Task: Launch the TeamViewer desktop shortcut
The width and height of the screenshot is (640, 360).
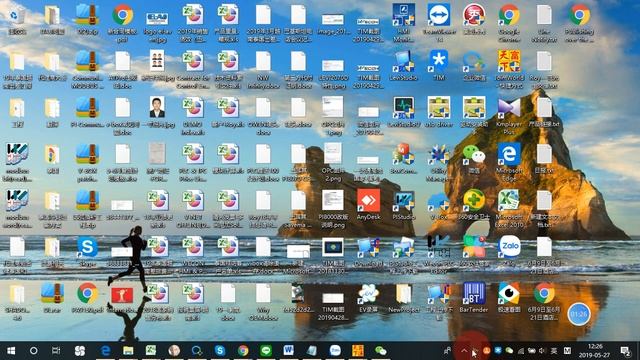Action: pyautogui.click(x=439, y=16)
